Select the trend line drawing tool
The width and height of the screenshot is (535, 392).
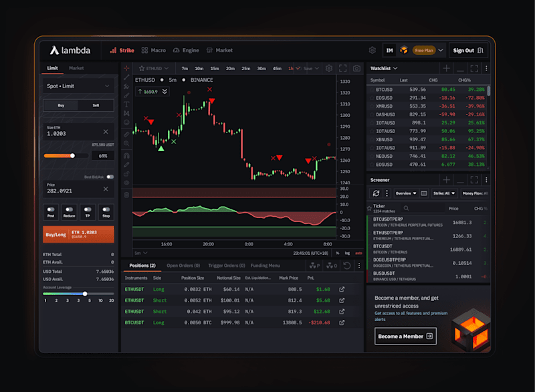(126, 78)
